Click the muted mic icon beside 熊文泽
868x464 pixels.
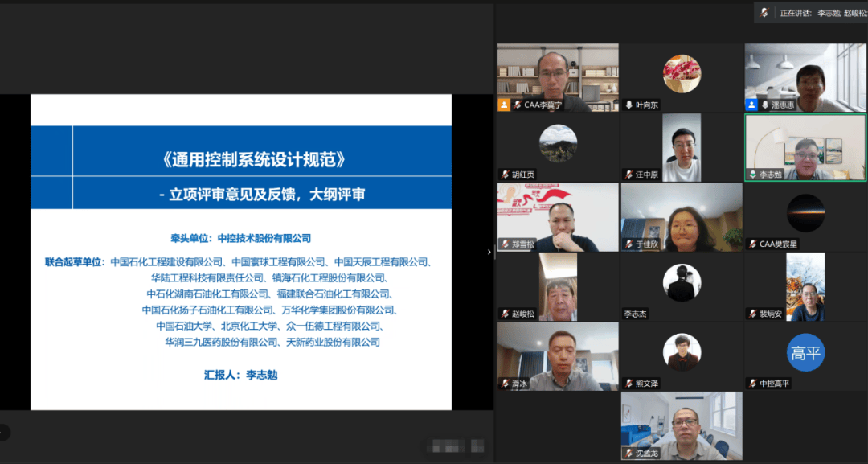[x=628, y=383]
